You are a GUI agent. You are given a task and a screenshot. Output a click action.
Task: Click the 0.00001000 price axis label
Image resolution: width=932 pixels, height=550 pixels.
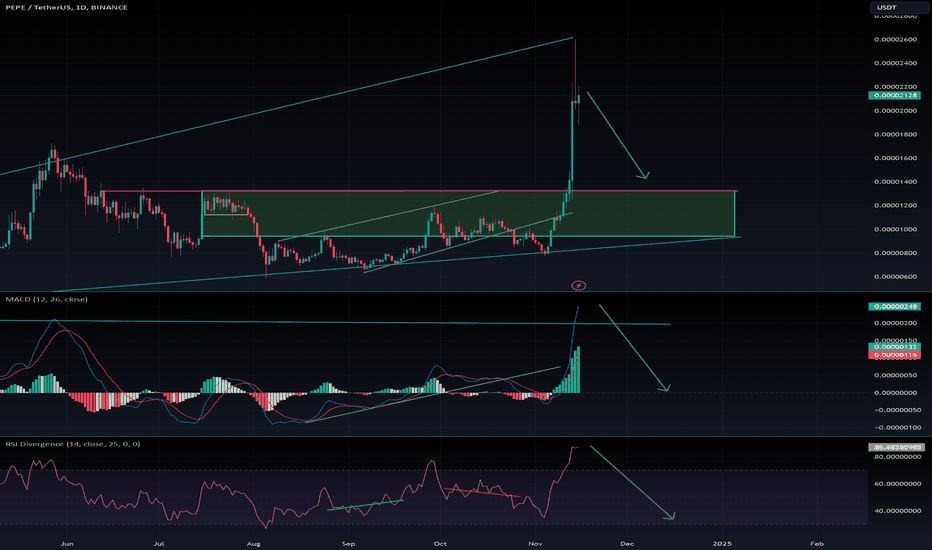pos(895,230)
